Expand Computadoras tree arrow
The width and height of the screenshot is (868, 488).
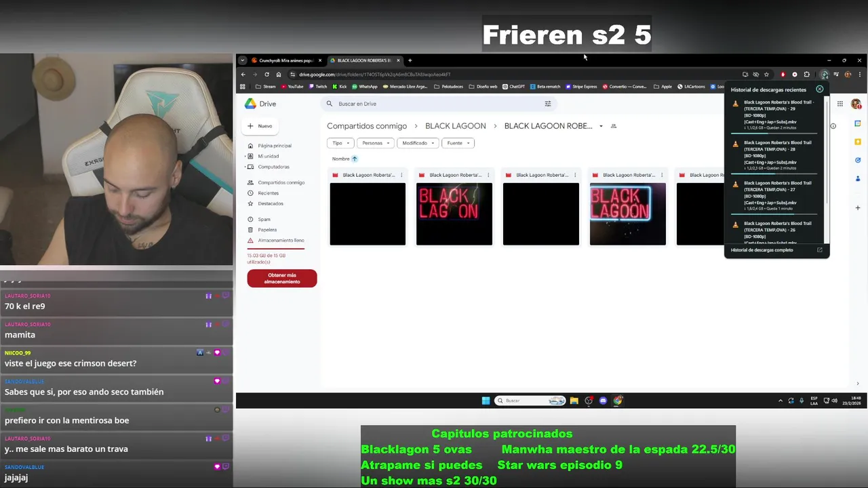click(245, 167)
